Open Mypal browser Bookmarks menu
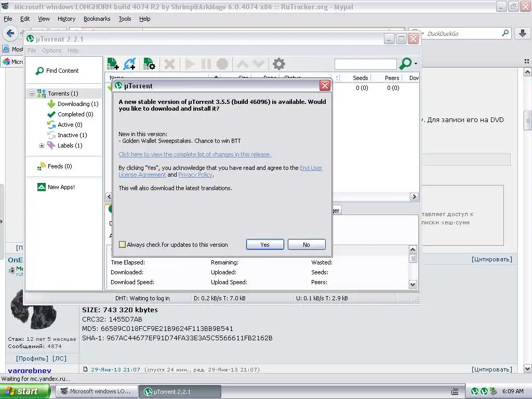 [97, 19]
